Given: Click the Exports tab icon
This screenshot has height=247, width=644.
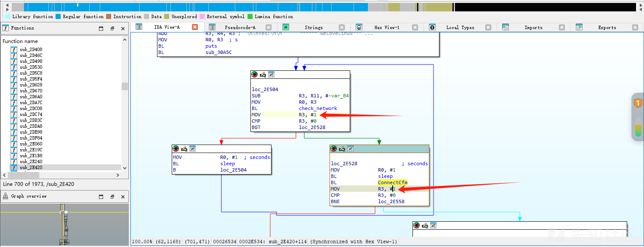Looking at the screenshot, I should [x=579, y=27].
